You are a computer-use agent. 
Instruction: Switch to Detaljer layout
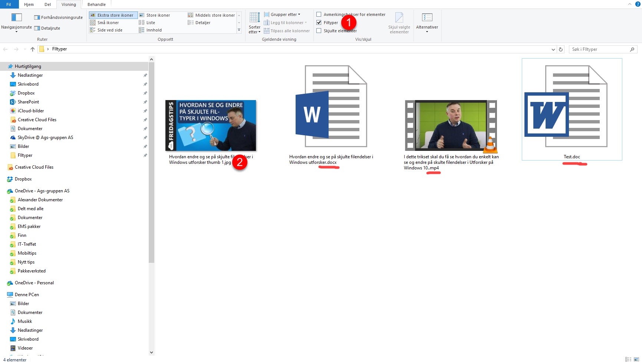[x=199, y=23]
